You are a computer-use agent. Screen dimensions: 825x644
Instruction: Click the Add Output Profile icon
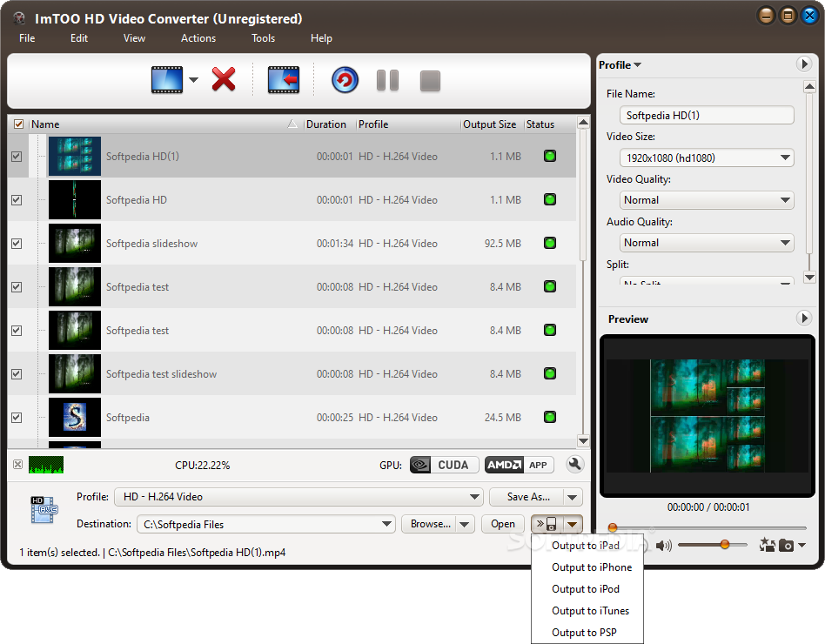[x=284, y=80]
